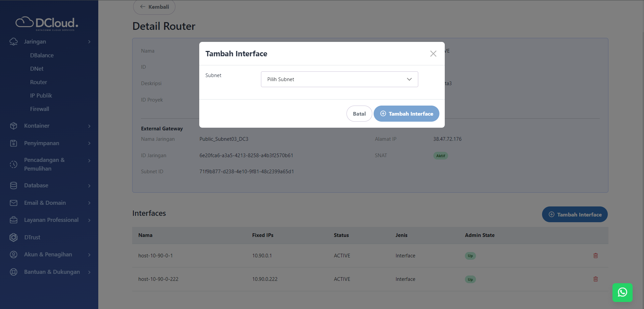Toggle the Up badge of host-10-90-0-1 row
This screenshot has height=309, width=644.
(x=470, y=256)
